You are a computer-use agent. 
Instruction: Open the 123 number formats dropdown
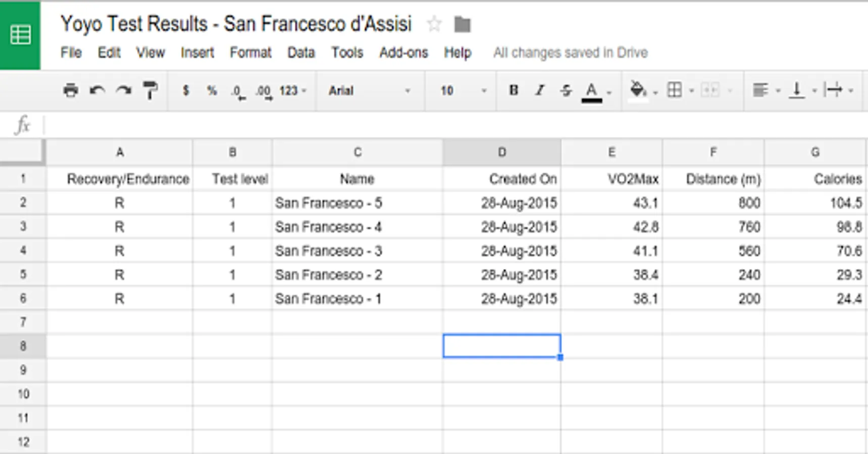(x=292, y=91)
